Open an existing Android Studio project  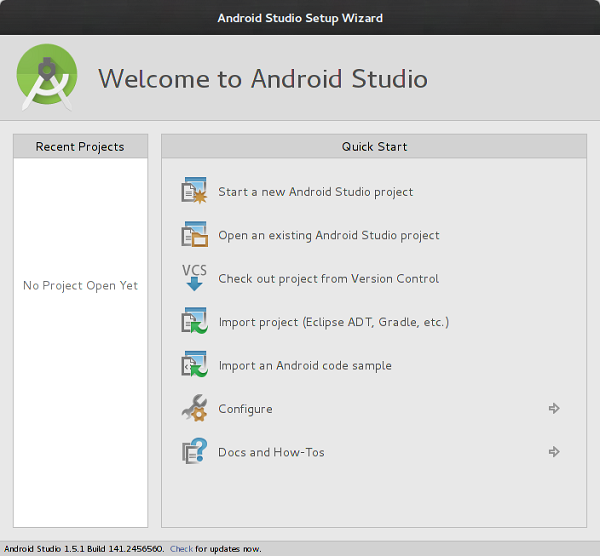coord(329,235)
